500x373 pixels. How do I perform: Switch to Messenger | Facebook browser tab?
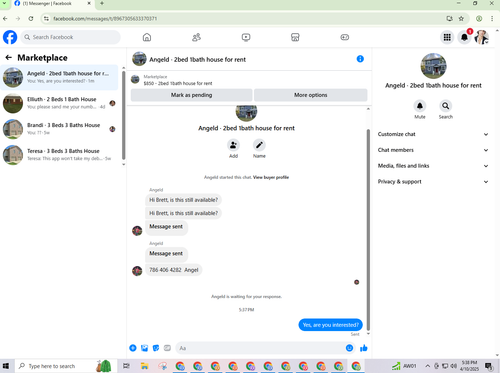click(53, 4)
